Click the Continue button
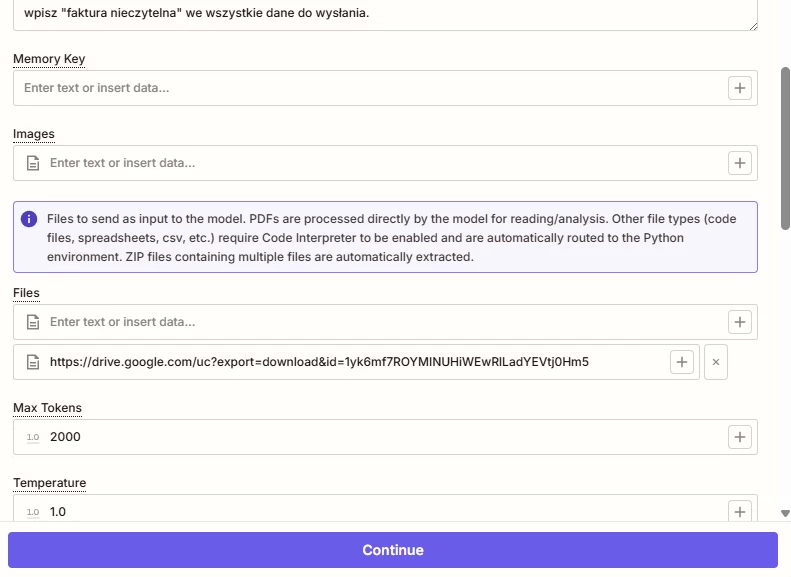The image size is (791, 577). point(392,550)
